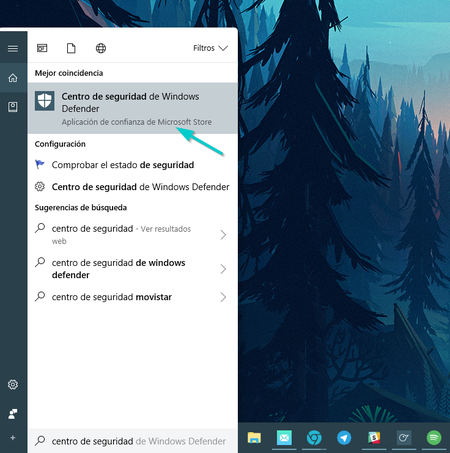Click magnifier icon beside de windows defender suggestion
This screenshot has height=453, width=450.
pos(40,262)
